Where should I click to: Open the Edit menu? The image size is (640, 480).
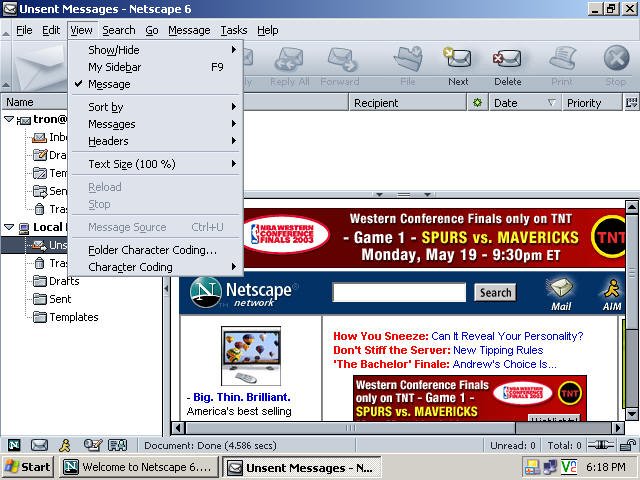(x=51, y=30)
